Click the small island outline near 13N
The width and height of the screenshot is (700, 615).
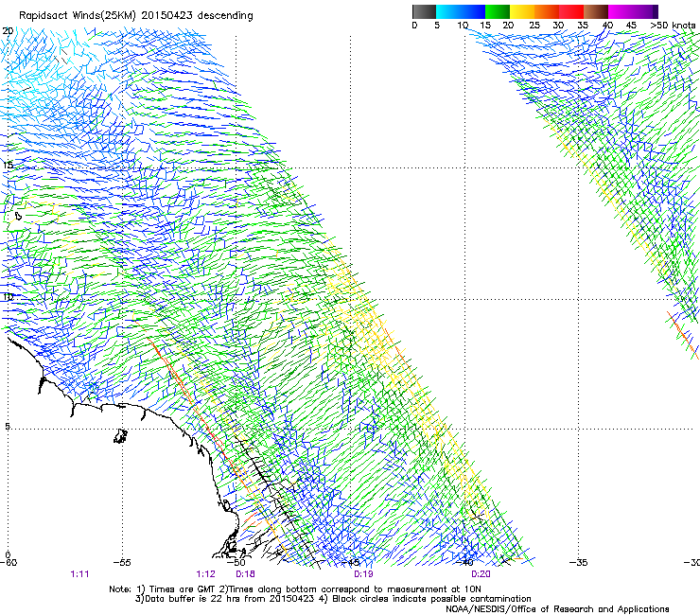[x=18, y=216]
